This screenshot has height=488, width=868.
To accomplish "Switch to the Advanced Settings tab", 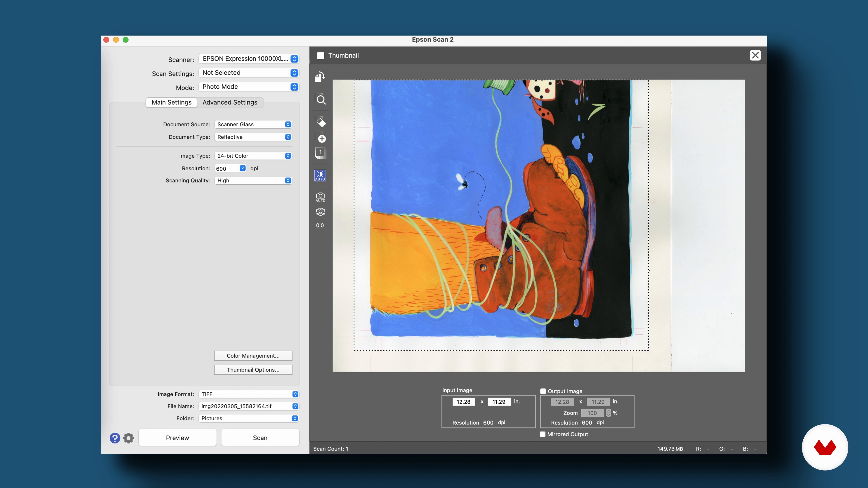I will coord(230,102).
